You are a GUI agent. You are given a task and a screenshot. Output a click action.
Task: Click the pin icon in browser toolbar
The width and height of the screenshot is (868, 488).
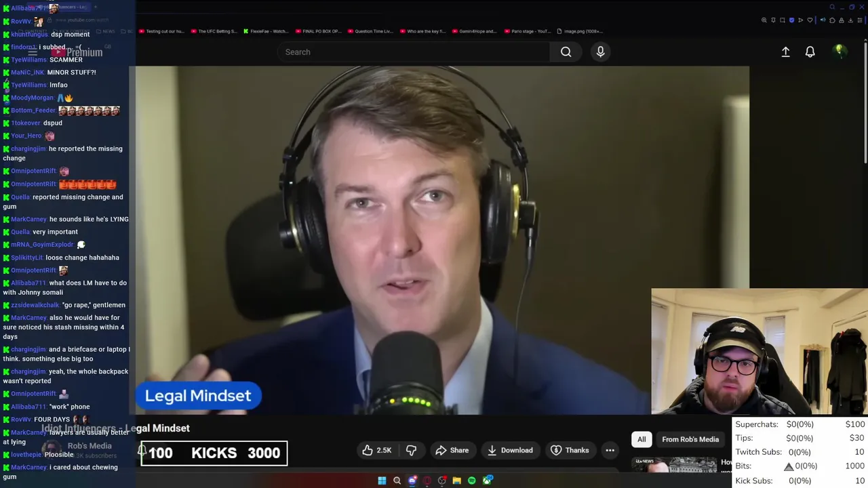tap(773, 20)
